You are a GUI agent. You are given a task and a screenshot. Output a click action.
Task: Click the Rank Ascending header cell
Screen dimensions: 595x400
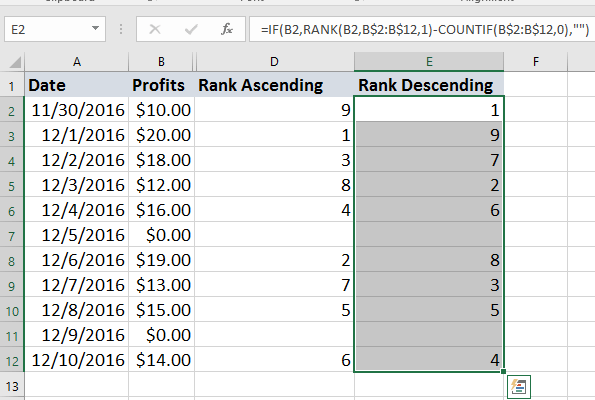pyautogui.click(x=274, y=85)
